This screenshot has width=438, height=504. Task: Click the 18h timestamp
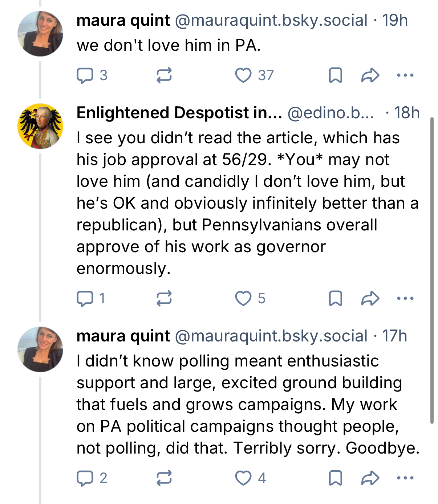click(x=407, y=113)
